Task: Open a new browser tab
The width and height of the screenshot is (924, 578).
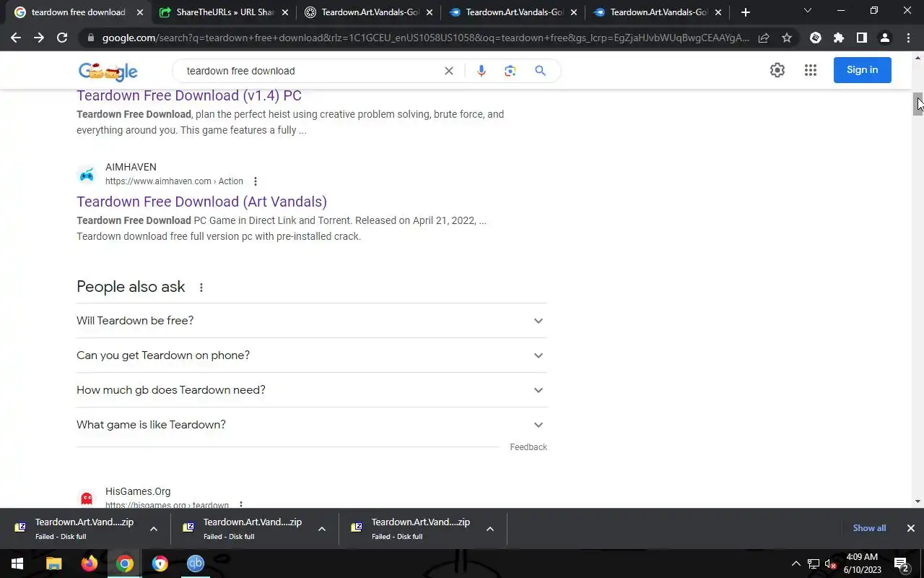Action: click(746, 12)
